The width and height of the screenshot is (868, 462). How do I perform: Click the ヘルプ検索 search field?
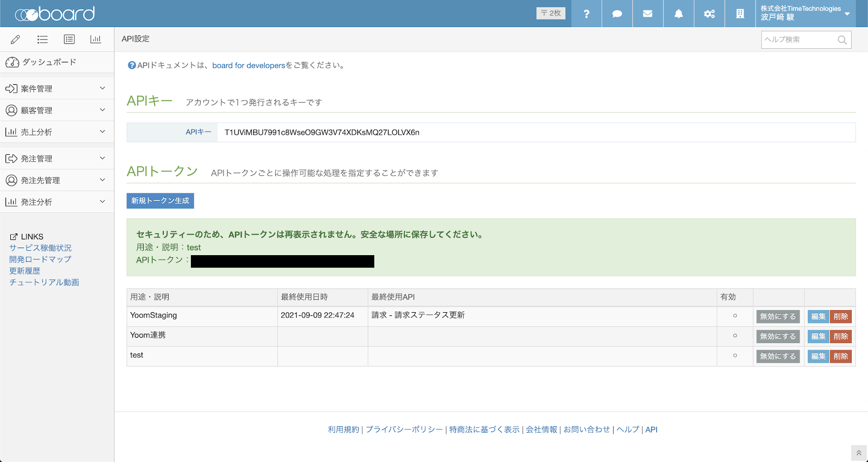click(800, 40)
